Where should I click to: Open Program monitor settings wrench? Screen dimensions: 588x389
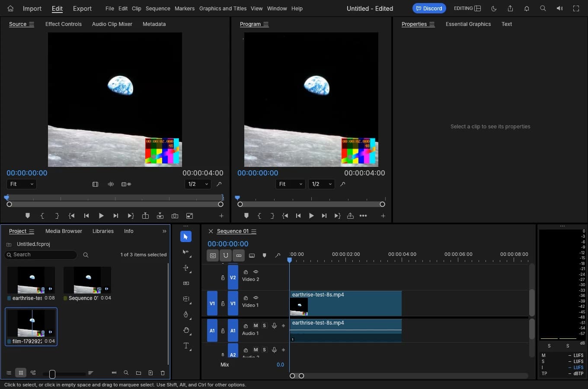click(x=342, y=184)
